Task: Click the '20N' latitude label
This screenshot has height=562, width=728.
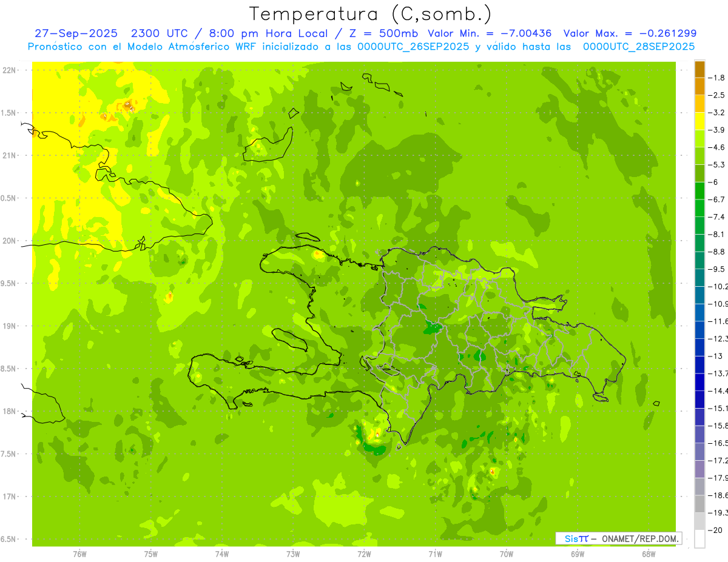Action: click(10, 241)
